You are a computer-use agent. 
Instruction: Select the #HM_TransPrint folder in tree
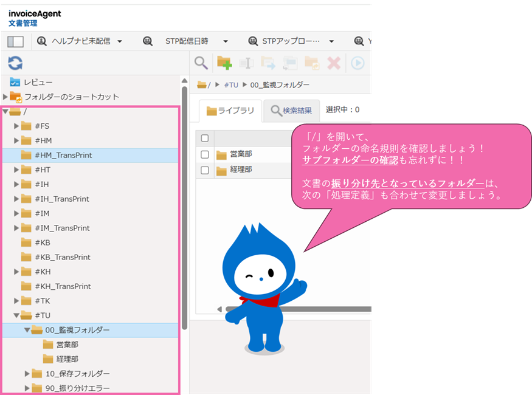(x=63, y=155)
